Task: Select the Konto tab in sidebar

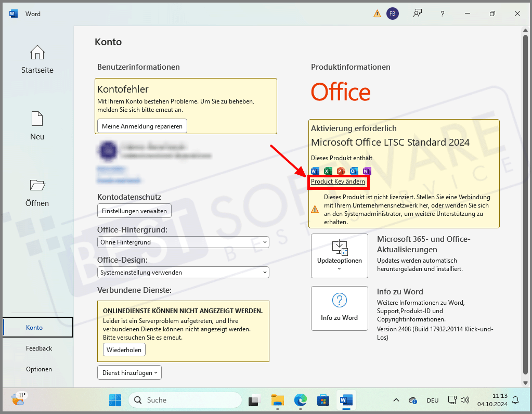Action: (x=37, y=327)
